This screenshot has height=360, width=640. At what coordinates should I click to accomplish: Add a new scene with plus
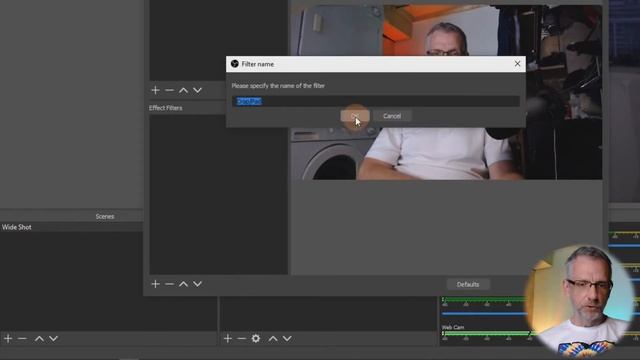point(8,338)
